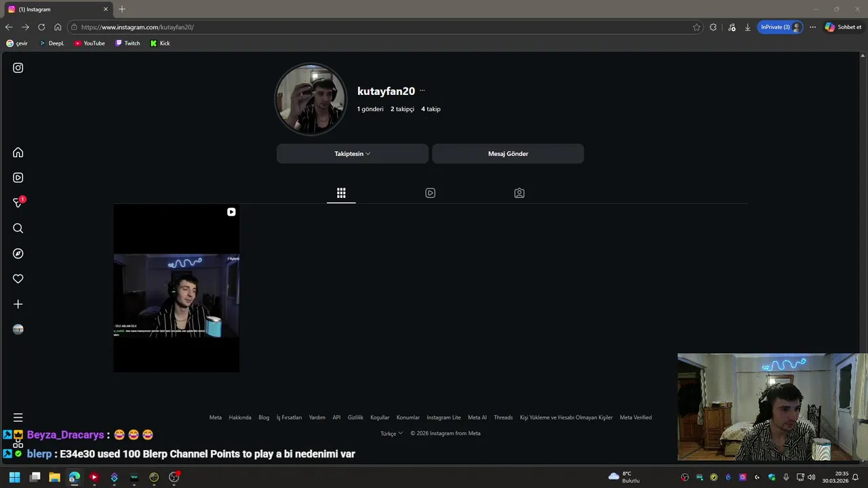Screen dimensions: 868x488
Task: Open the Meta footer link
Action: click(216, 418)
